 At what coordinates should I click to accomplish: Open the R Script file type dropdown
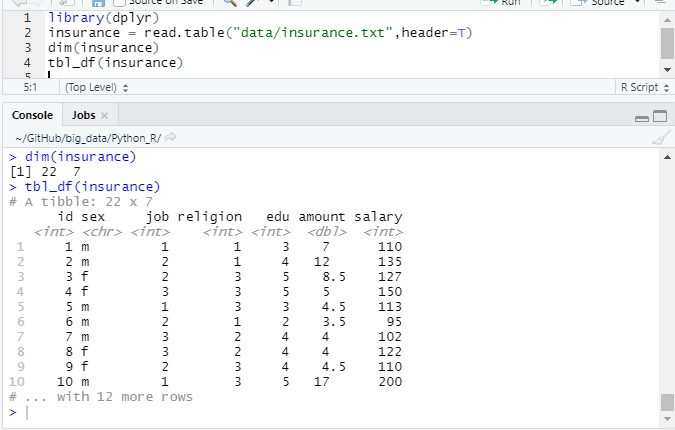click(644, 87)
